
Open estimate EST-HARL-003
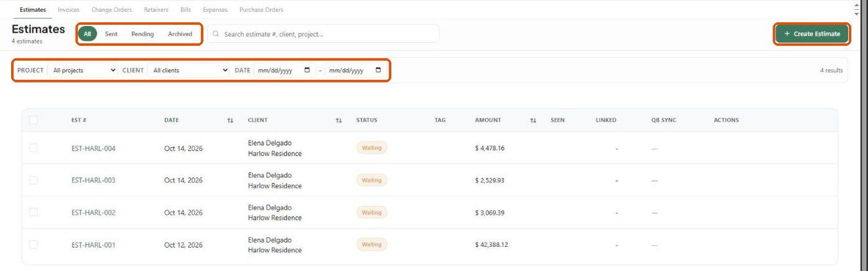click(x=94, y=180)
